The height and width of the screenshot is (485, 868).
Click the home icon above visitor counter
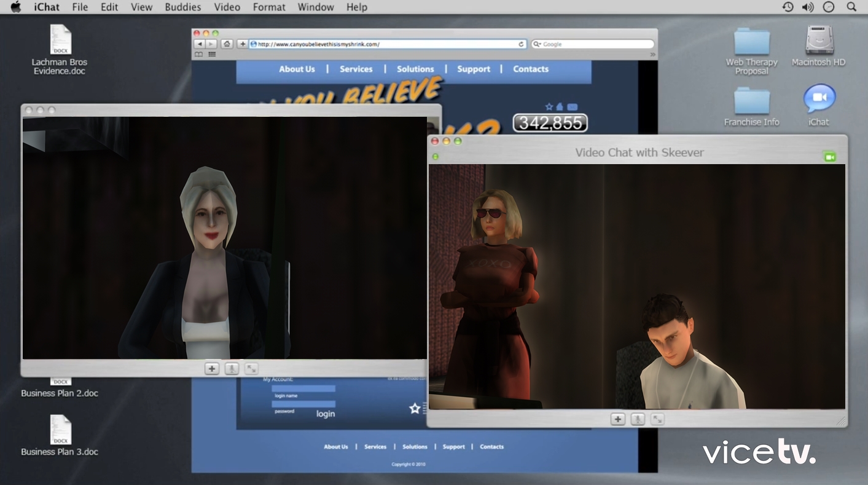pyautogui.click(x=560, y=107)
